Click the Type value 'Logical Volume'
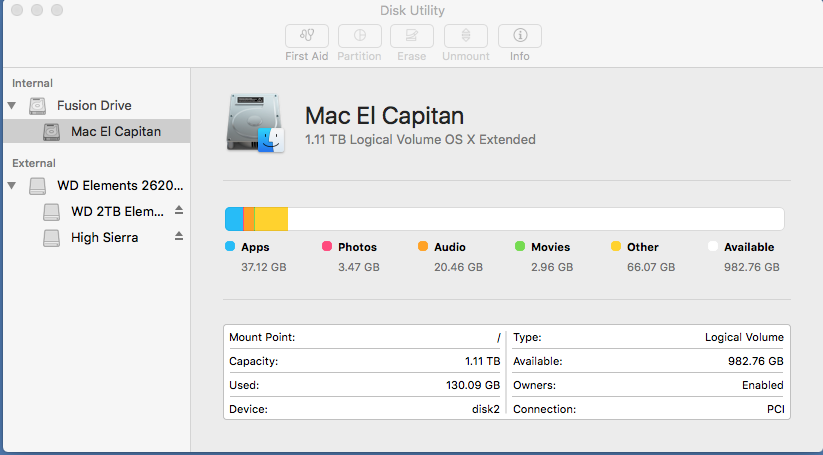This screenshot has height=455, width=823. pyautogui.click(x=744, y=337)
